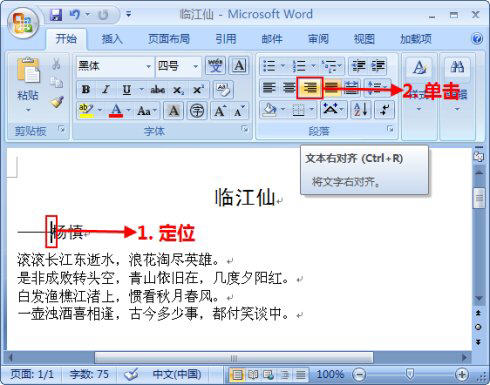The width and height of the screenshot is (490, 385).
Task: Click the Enclosed Character icon
Action: tap(197, 110)
